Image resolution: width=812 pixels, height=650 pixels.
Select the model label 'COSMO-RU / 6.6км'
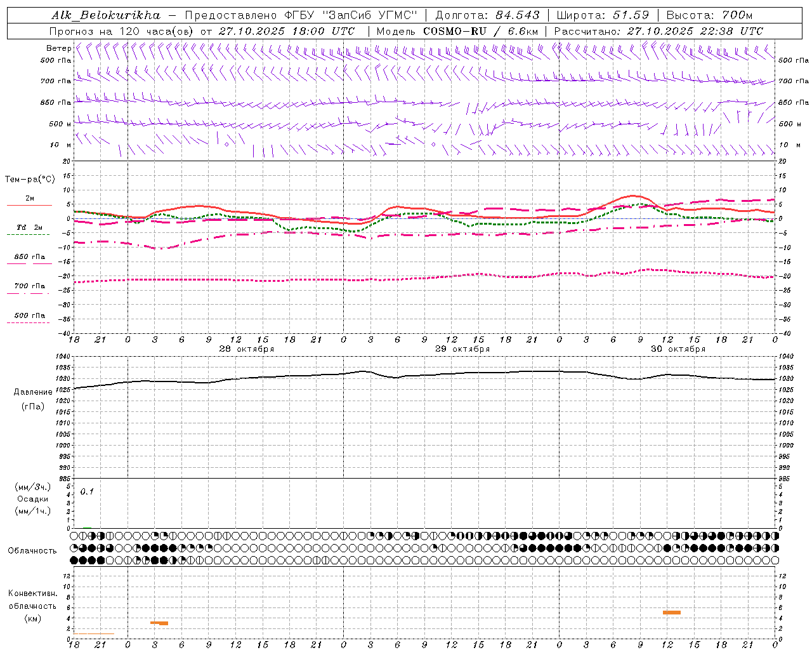[x=480, y=31]
